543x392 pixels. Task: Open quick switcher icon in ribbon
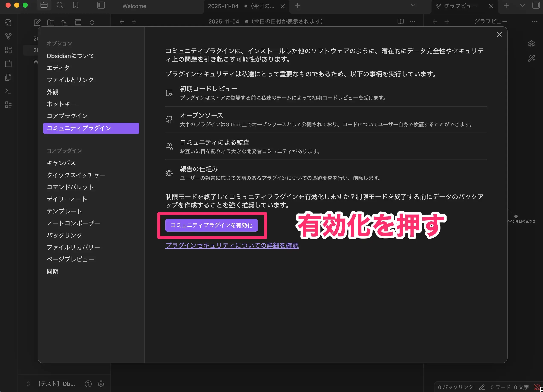tap(8, 22)
